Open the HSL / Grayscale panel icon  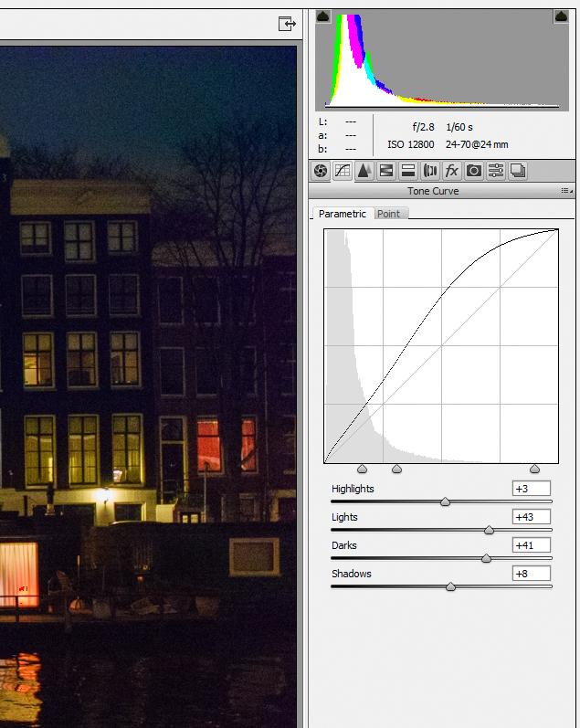385,171
